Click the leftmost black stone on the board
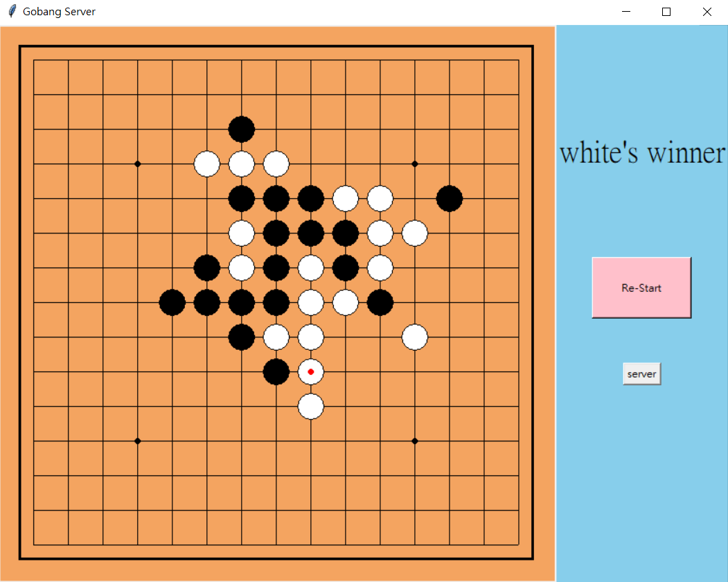The height and width of the screenshot is (582, 728). click(x=172, y=302)
